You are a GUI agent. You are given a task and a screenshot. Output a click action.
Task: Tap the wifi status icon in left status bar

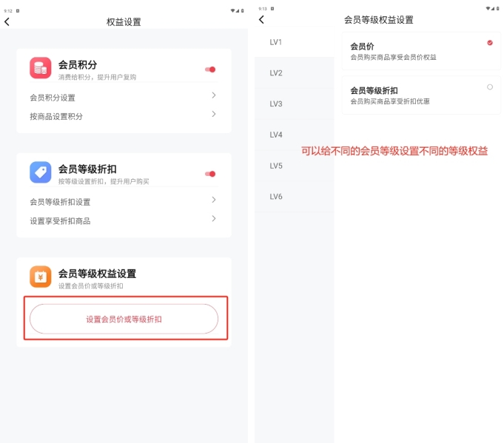tap(233, 10)
